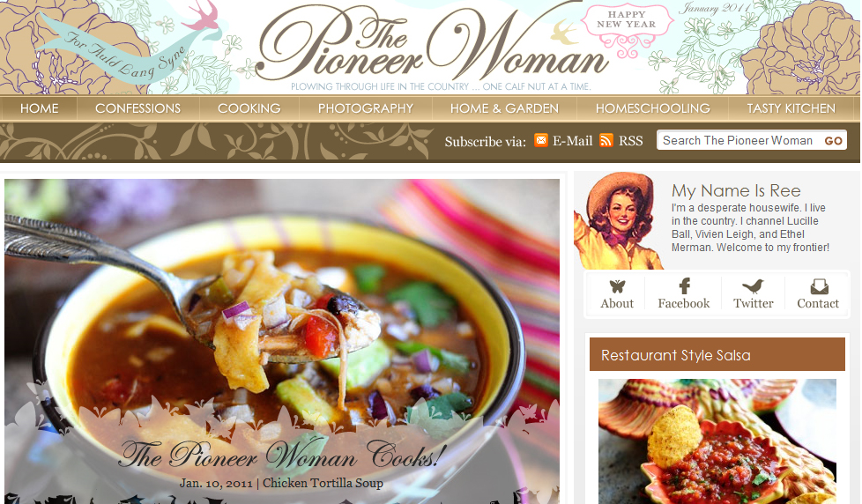This screenshot has width=862, height=504.
Task: Open the Home menu item
Action: coord(39,108)
